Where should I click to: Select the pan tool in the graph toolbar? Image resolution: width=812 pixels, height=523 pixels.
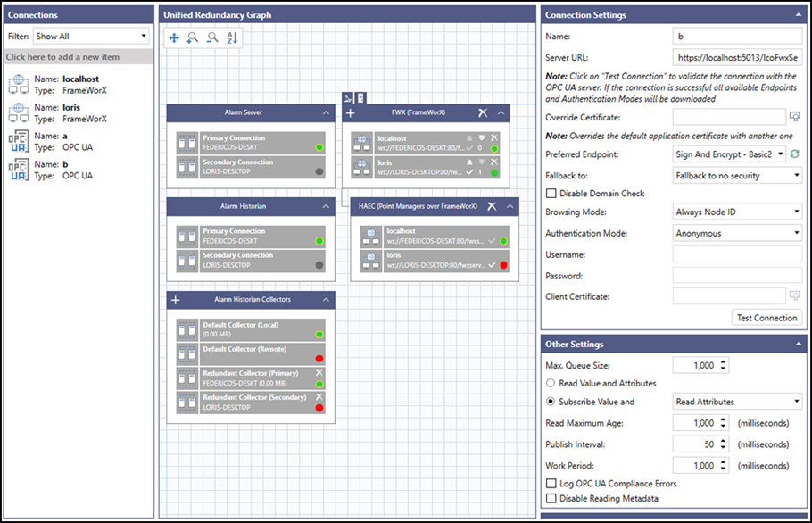click(x=174, y=37)
